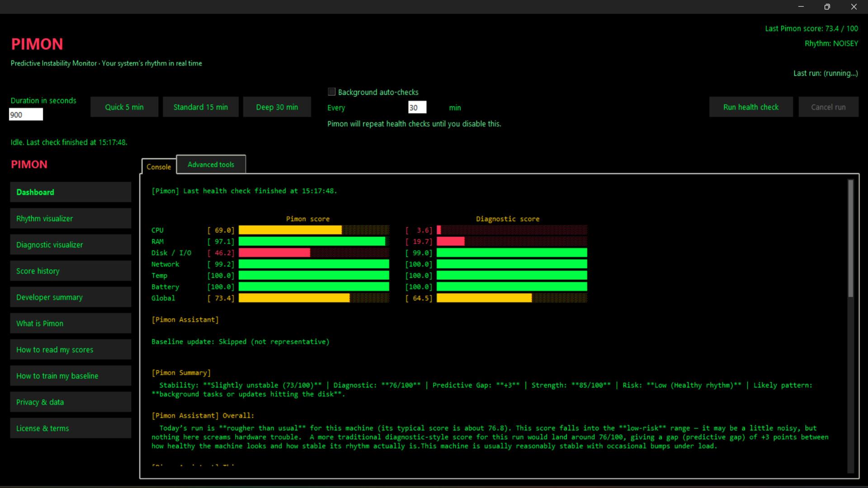Return to the Dashboard view

click(x=70, y=192)
